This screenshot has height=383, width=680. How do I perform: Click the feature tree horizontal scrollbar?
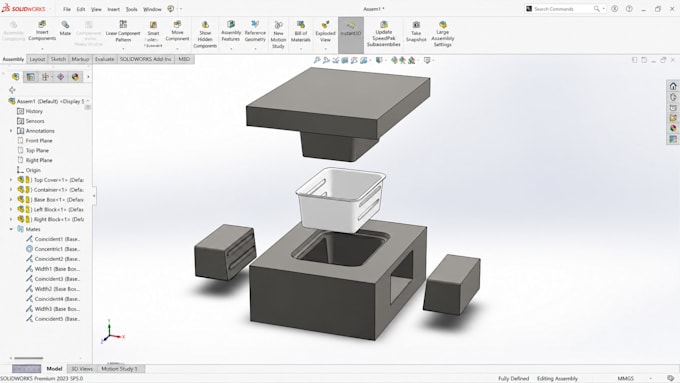(x=29, y=358)
